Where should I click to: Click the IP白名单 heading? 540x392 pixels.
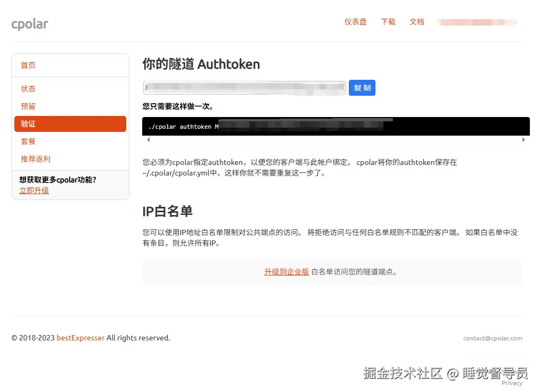(167, 211)
